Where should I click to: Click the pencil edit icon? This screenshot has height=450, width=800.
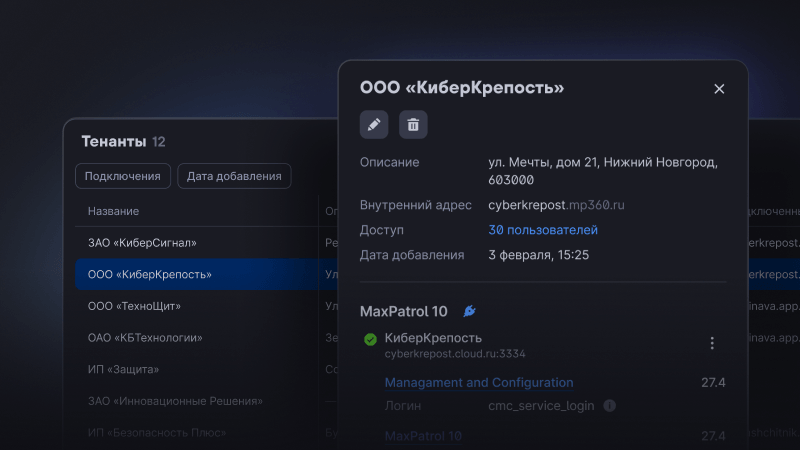coord(374,125)
